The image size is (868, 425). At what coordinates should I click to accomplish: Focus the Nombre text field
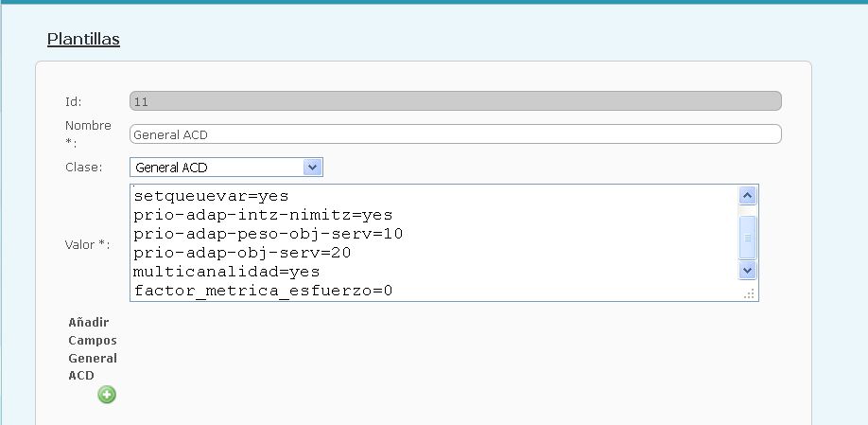tap(455, 134)
